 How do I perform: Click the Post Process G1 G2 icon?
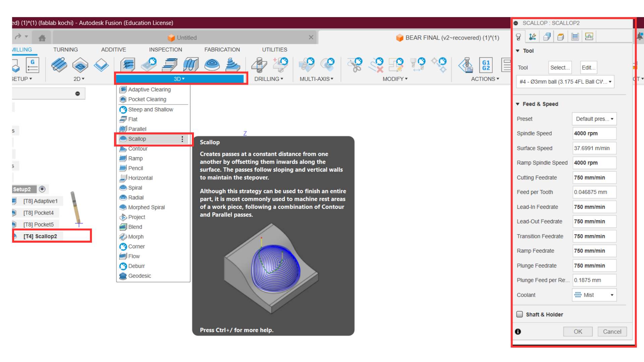(x=486, y=65)
